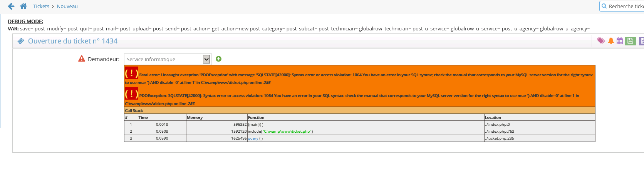Open the Demandeur dropdown showing Service Informatique
The image size is (644, 175).
(x=167, y=59)
